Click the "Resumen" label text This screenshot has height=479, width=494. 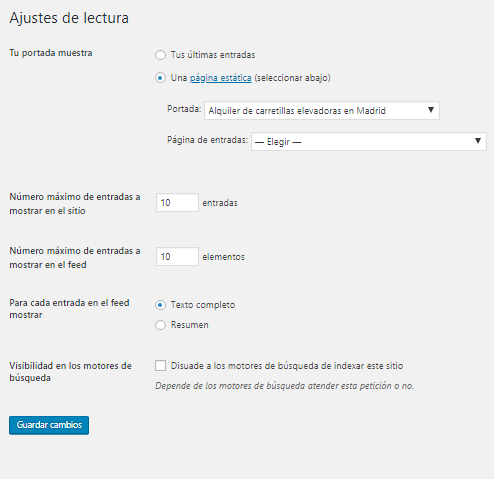190,325
